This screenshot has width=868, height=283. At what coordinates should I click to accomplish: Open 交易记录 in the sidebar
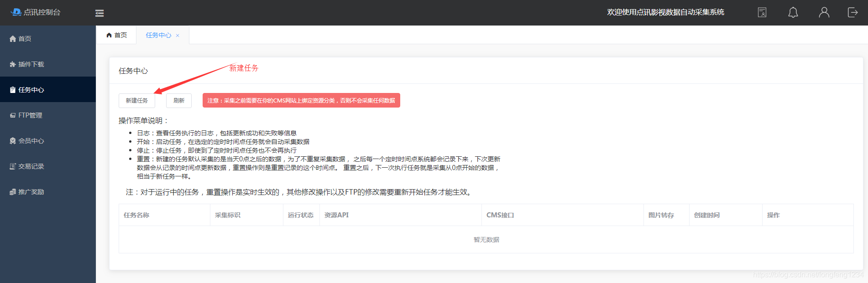click(31, 166)
